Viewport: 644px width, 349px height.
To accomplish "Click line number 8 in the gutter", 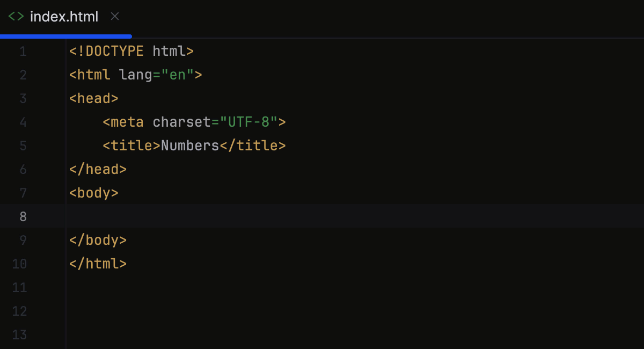I will point(23,216).
